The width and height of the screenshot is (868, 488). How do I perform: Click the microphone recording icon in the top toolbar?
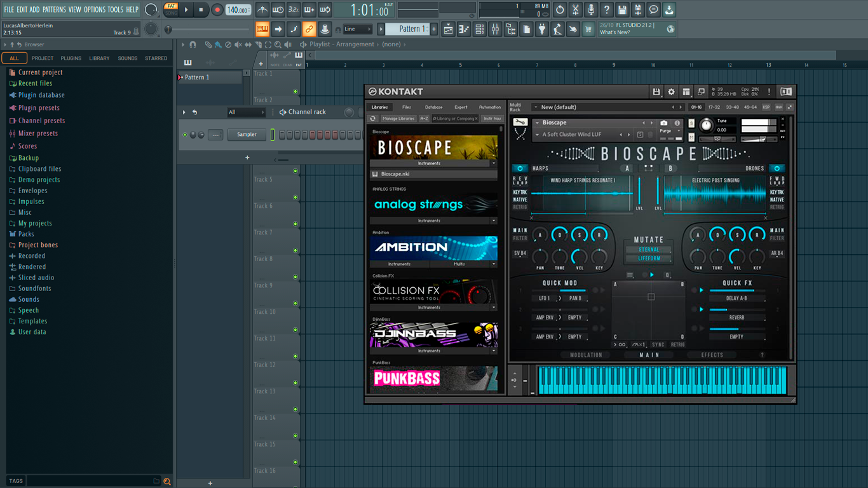591,10
